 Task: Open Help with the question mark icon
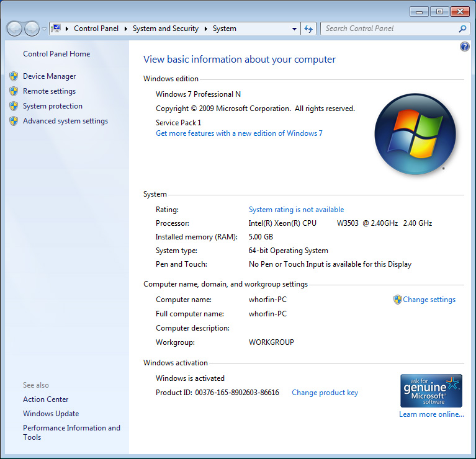tap(464, 47)
